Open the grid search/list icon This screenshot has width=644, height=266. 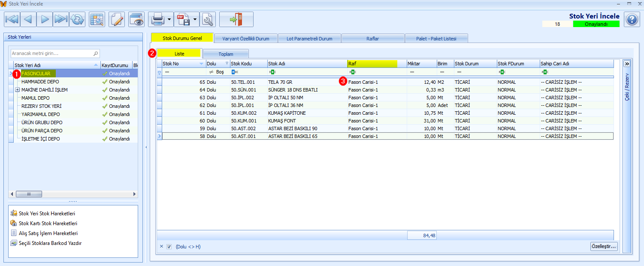97,19
